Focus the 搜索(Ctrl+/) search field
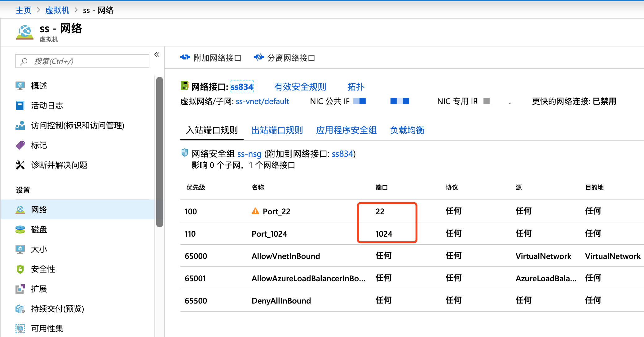The image size is (644, 337). click(82, 61)
